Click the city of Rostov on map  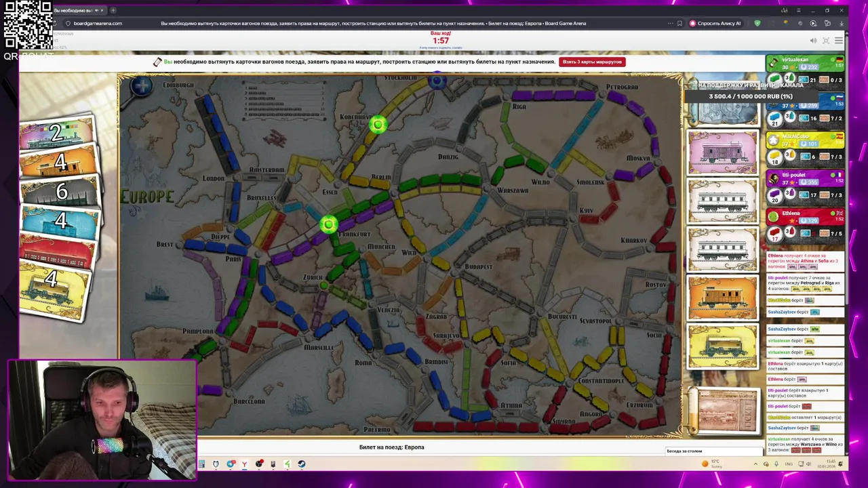[x=656, y=285]
